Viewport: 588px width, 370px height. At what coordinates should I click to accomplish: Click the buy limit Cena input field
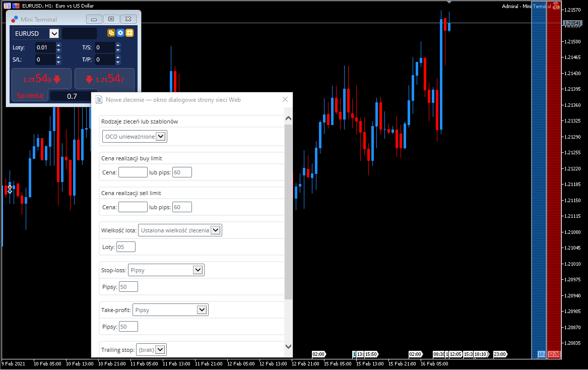pyautogui.click(x=133, y=172)
